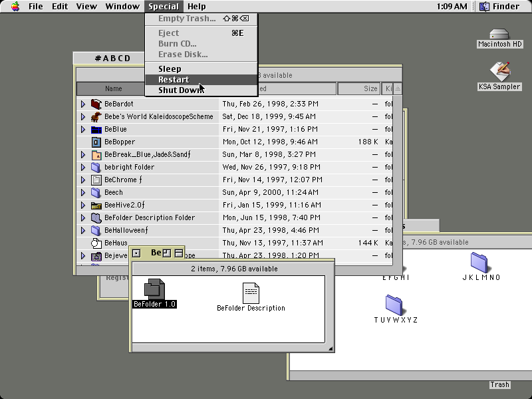Screen dimensions: 532x399
Task: Click the Empty Trash menu item
Action: [201, 19]
